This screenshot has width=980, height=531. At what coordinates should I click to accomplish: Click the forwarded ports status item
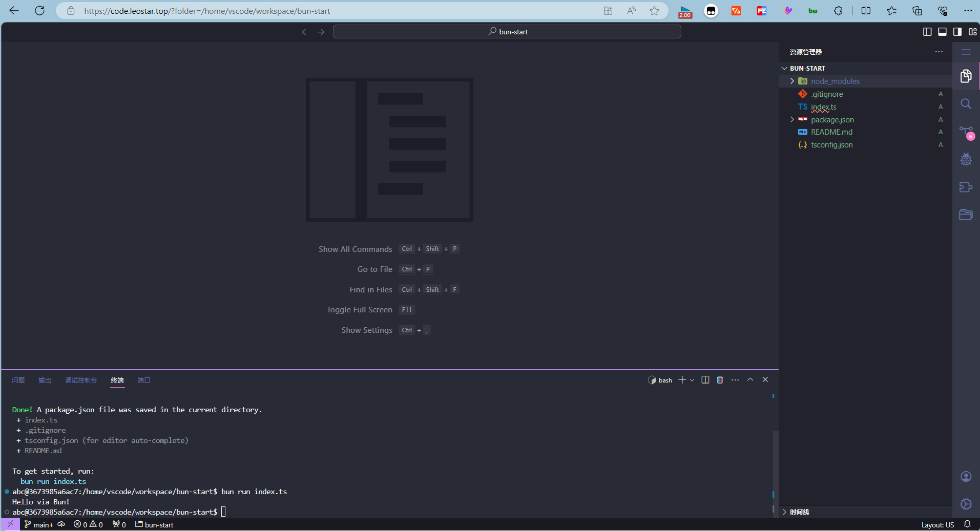pyautogui.click(x=119, y=524)
